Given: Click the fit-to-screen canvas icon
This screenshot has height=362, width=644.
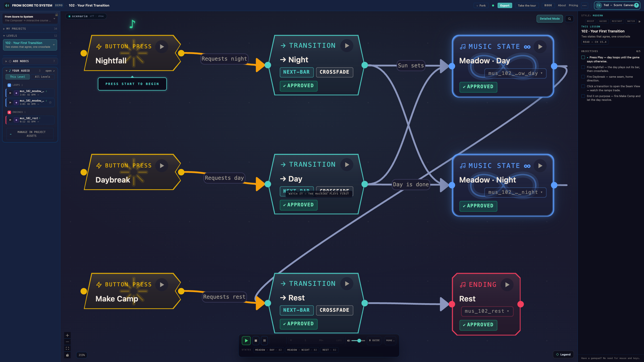Looking at the screenshot, I should (67, 348).
